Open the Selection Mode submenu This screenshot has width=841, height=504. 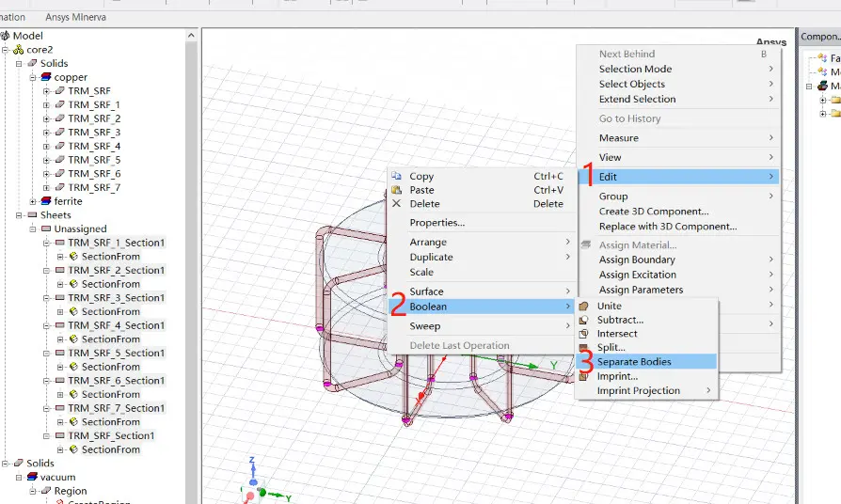point(679,69)
